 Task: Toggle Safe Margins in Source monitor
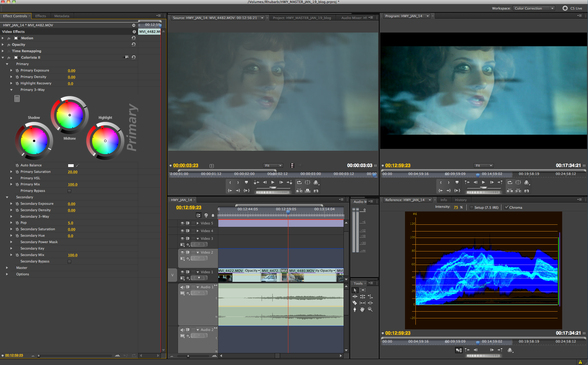click(308, 182)
